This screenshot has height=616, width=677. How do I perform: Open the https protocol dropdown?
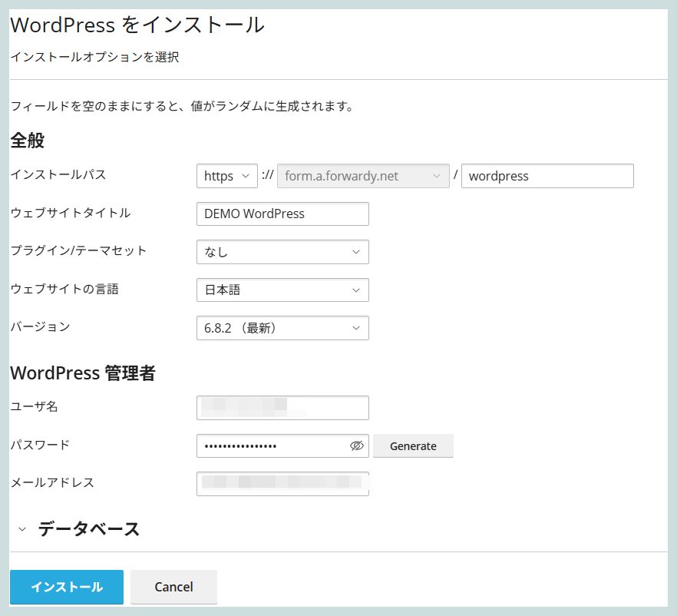[x=226, y=176]
